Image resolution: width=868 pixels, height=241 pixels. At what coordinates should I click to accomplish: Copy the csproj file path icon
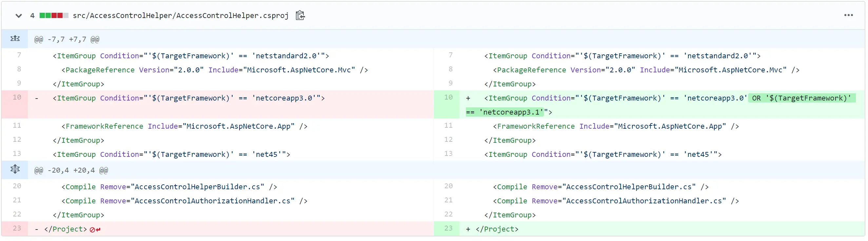point(300,16)
